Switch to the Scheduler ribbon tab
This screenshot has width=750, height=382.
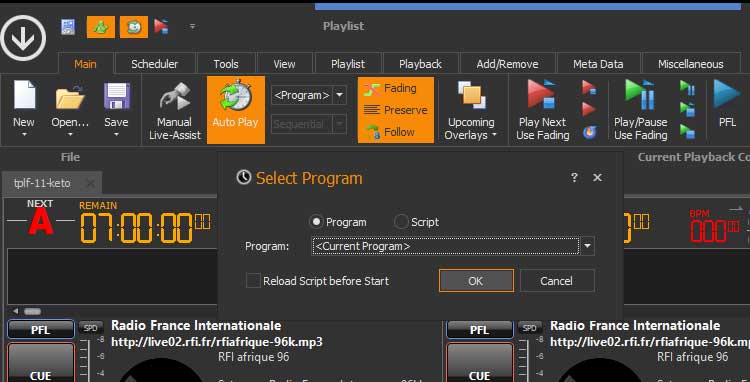tap(154, 64)
